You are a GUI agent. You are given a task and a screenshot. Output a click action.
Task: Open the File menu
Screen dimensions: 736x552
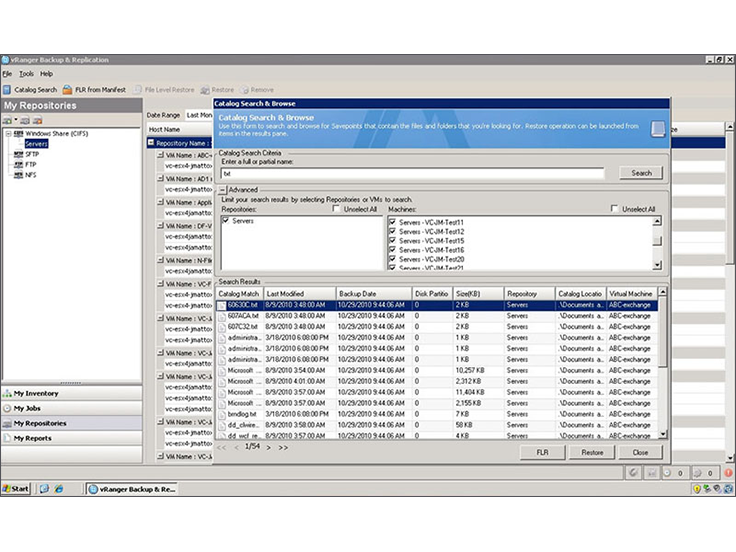7,74
